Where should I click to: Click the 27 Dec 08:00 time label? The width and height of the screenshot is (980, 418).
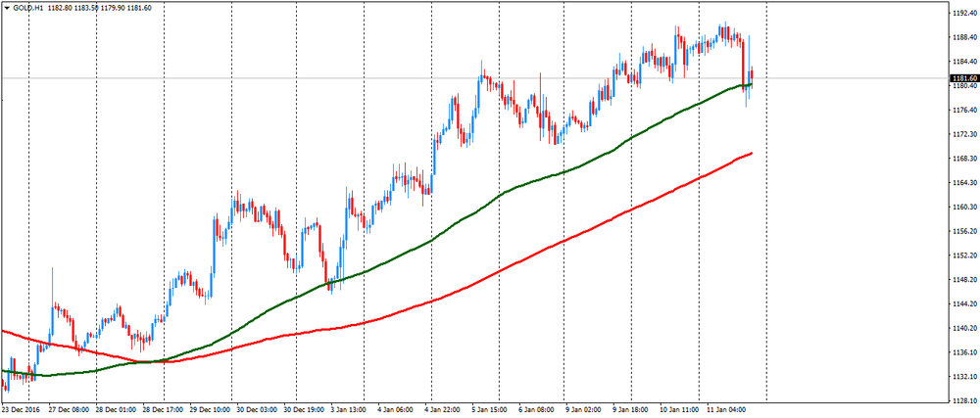click(x=69, y=412)
